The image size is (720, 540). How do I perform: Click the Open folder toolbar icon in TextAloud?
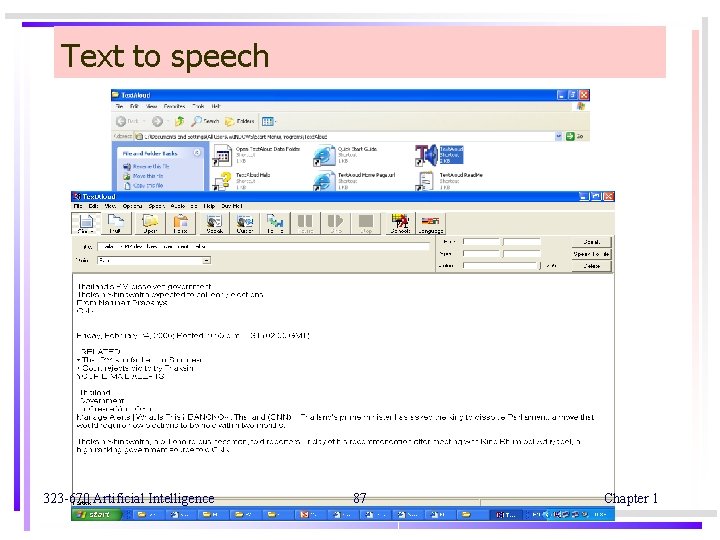click(150, 224)
